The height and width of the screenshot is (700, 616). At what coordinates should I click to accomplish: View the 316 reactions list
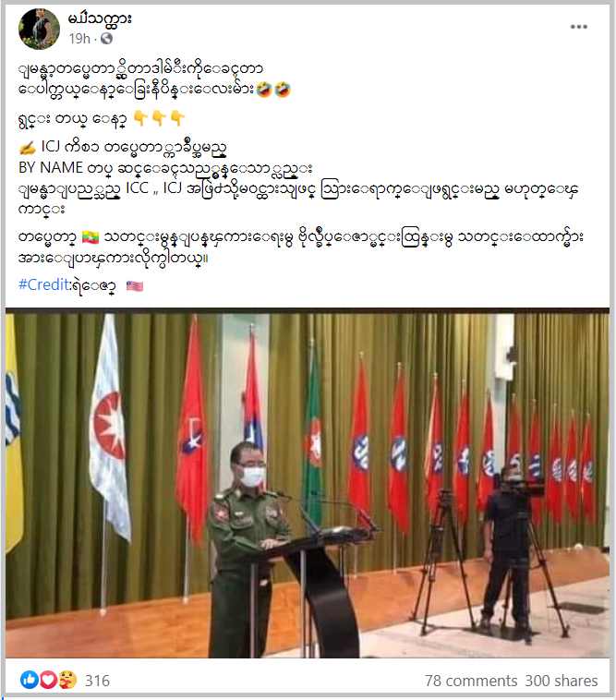click(97, 681)
